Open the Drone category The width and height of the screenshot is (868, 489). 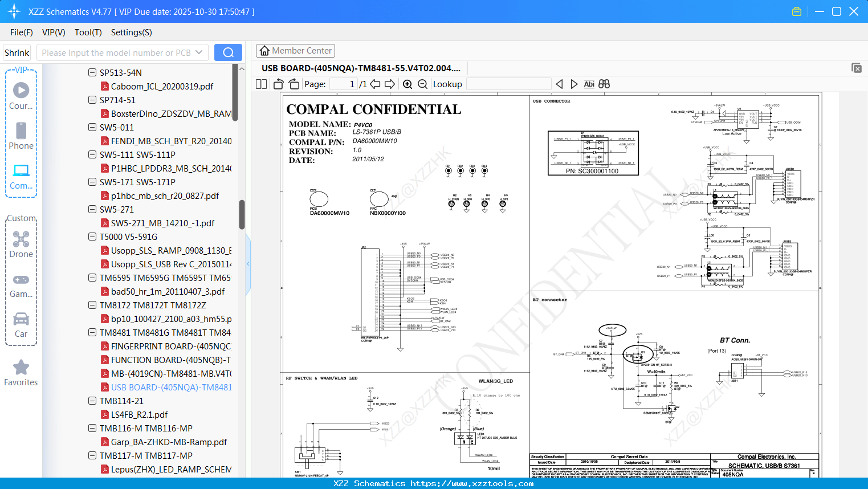click(x=21, y=244)
